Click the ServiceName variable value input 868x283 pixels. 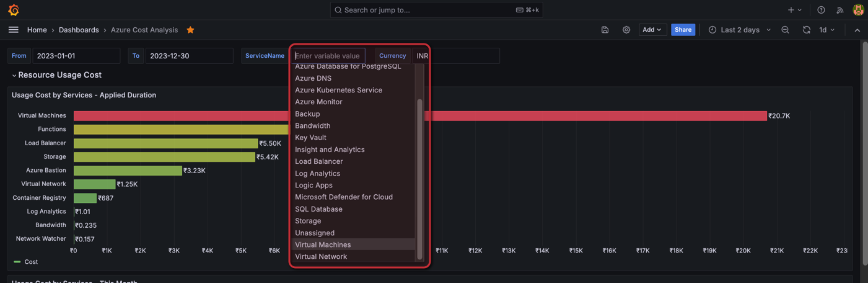pyautogui.click(x=328, y=56)
